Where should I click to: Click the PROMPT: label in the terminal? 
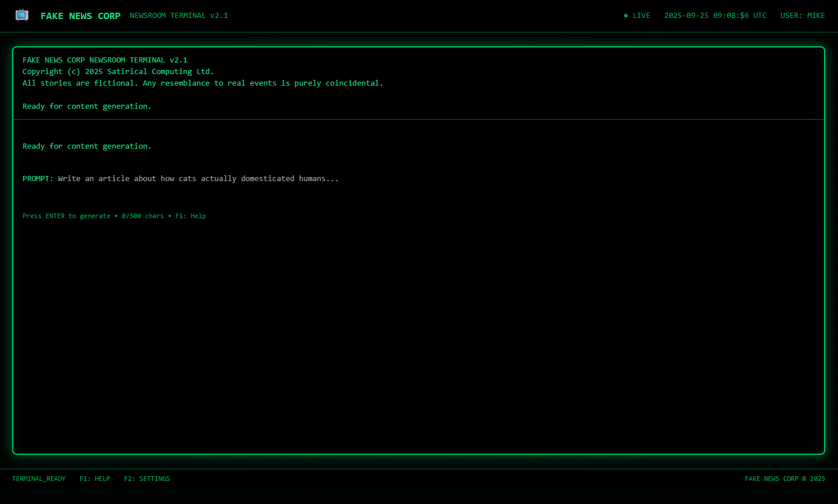tap(38, 179)
